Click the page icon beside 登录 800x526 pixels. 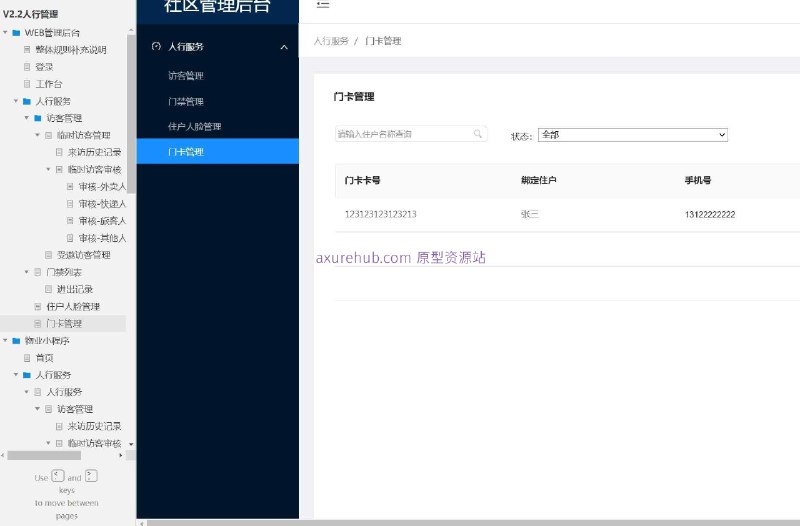point(28,67)
